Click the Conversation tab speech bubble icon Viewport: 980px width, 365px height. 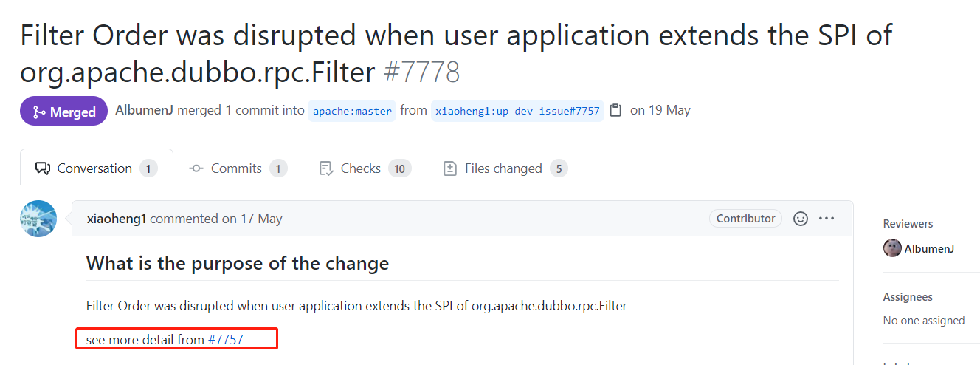(x=43, y=168)
